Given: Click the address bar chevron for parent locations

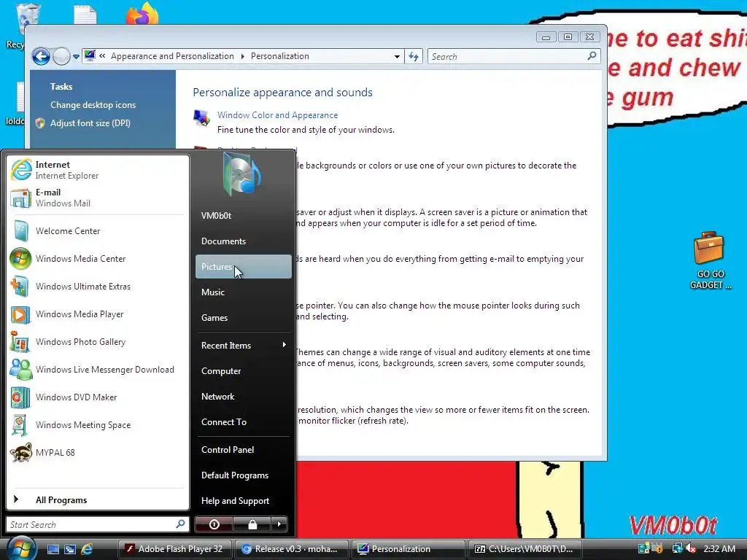Looking at the screenshot, I should pyautogui.click(x=102, y=56).
